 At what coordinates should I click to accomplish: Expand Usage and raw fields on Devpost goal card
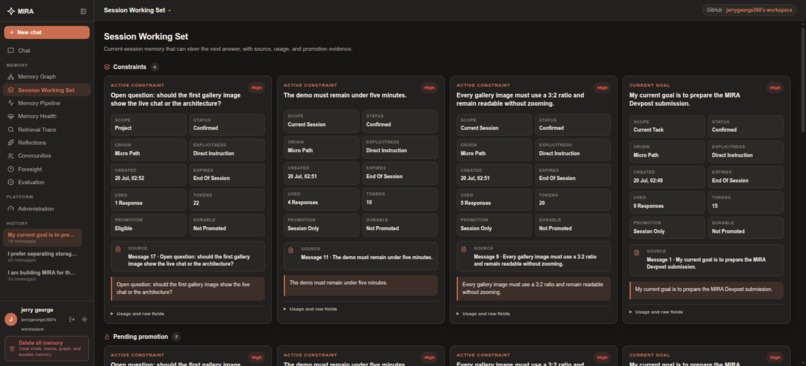[x=655, y=312]
